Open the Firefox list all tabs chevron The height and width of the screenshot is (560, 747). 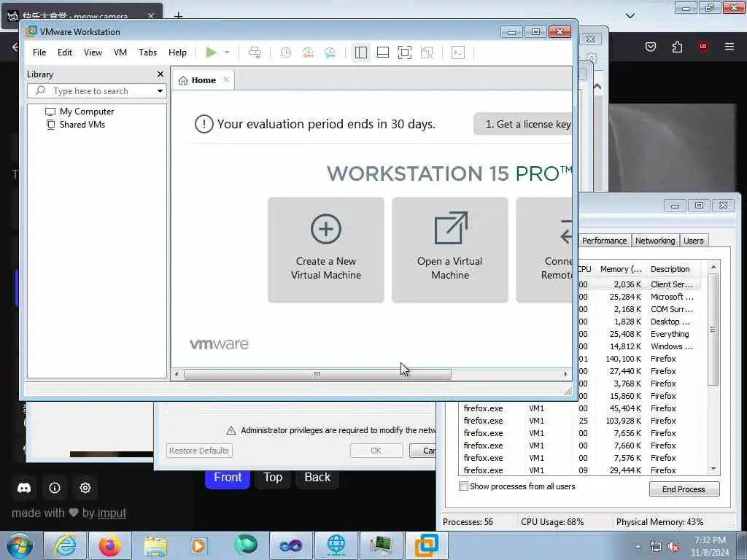coord(630,16)
